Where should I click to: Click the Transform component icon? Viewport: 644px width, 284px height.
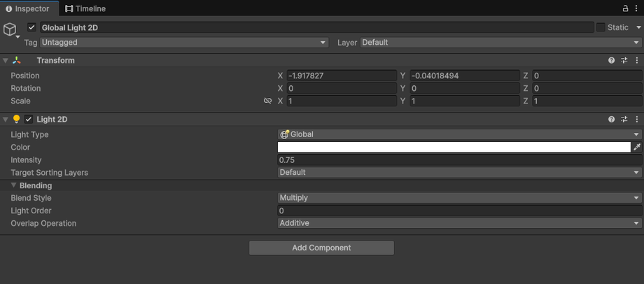16,60
